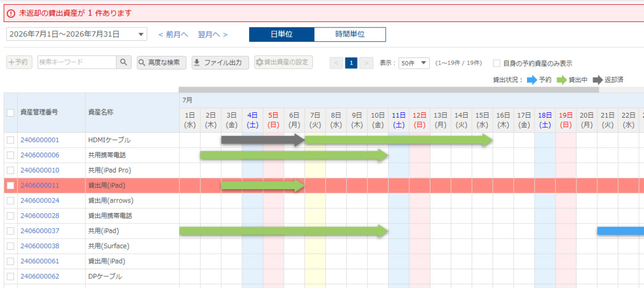644x288 pixels.
Task: Check the box for asset 2406000037
Action: pyautogui.click(x=11, y=231)
